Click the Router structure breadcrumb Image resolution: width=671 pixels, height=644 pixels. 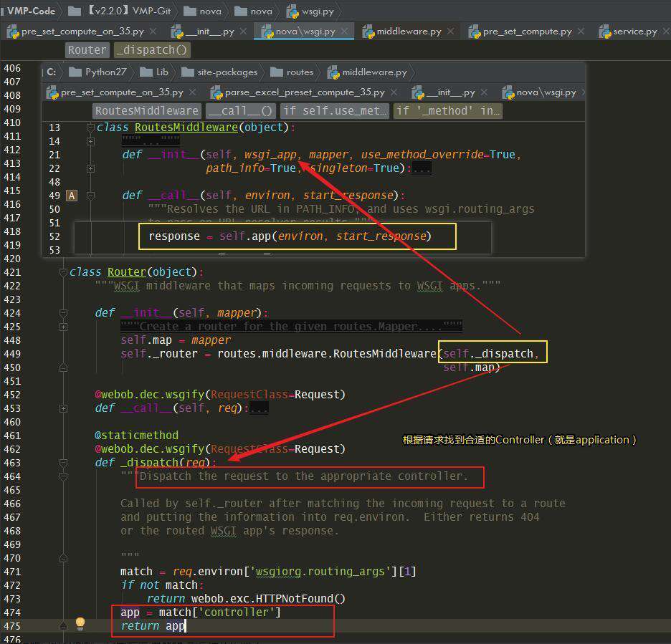point(87,50)
